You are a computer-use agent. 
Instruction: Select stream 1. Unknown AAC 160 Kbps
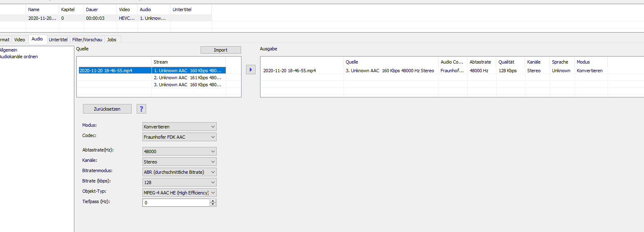click(189, 71)
